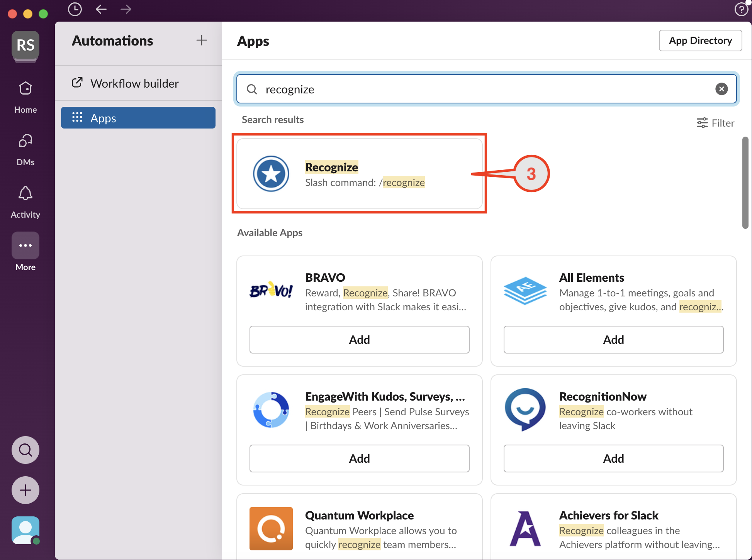Click the apps list scrollbar
Image resolution: width=752 pixels, height=560 pixels.
coord(745,183)
